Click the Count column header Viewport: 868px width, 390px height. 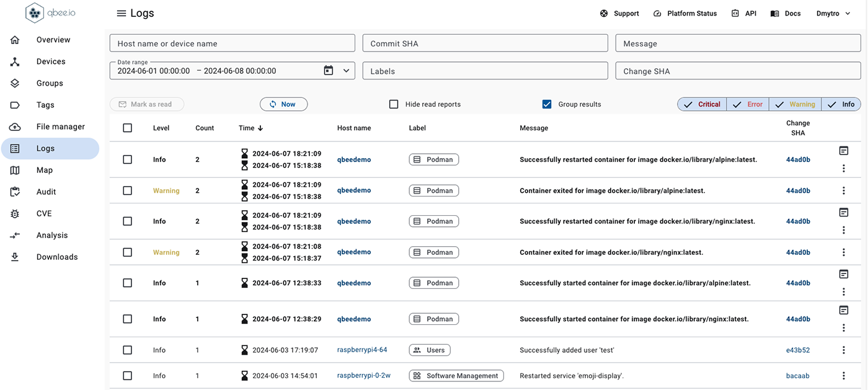(205, 128)
